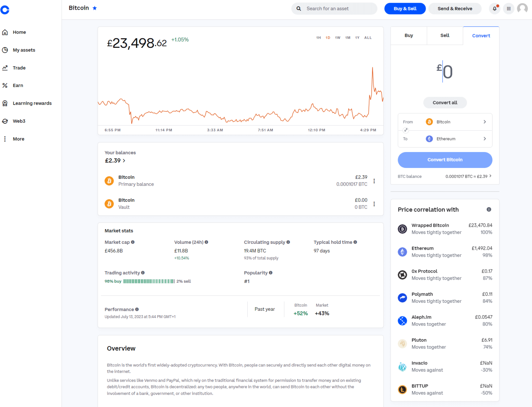This screenshot has width=532, height=407.
Task: Swap From and To currencies with arrows icon
Action: [406, 130]
